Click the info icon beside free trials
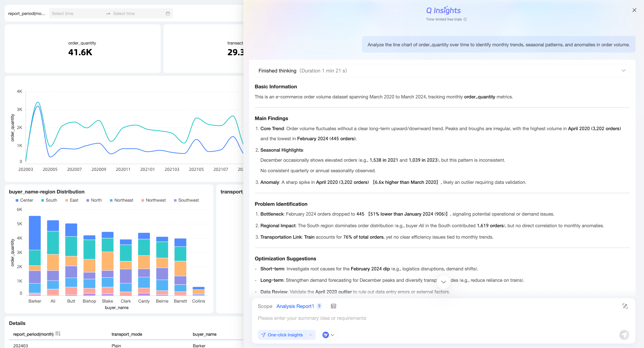Screen dimensions: 644x348 coord(465,19)
